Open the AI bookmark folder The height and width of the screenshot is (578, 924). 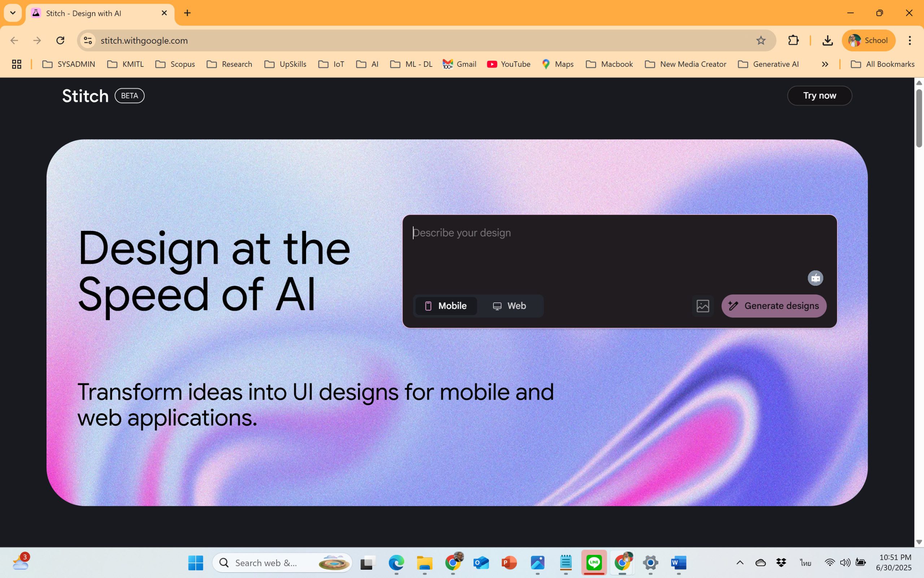(367, 64)
